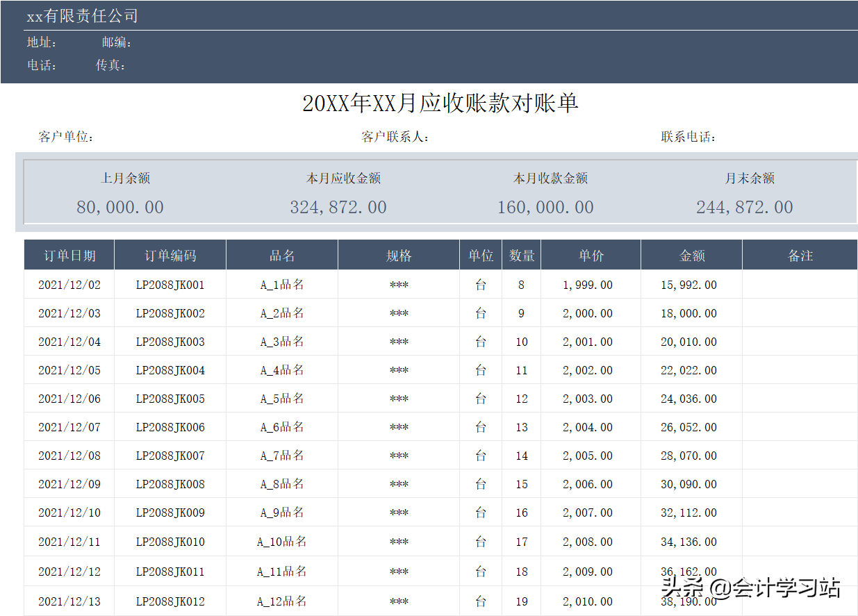Click the 单价 column header
The height and width of the screenshot is (616, 858).
pyautogui.click(x=591, y=256)
